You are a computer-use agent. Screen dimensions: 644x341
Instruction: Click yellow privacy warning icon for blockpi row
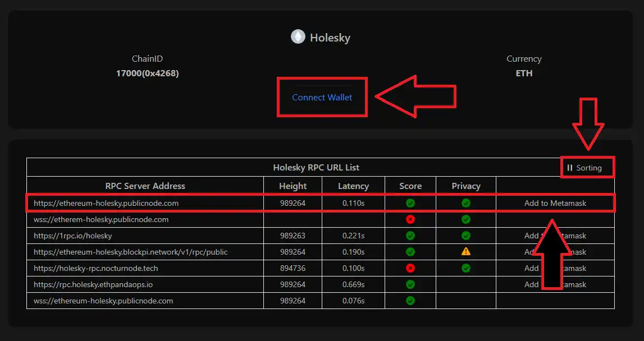[466, 252]
